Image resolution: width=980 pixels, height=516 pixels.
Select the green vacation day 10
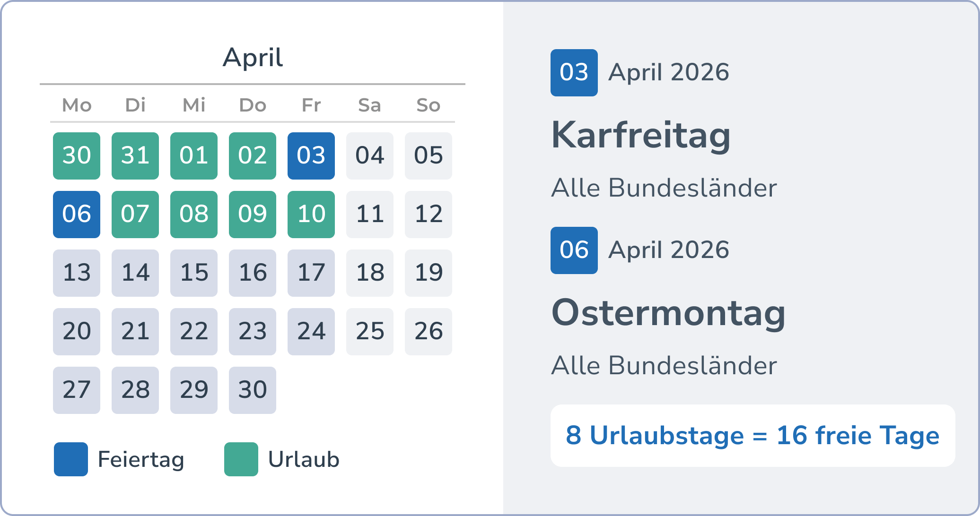pyautogui.click(x=311, y=214)
